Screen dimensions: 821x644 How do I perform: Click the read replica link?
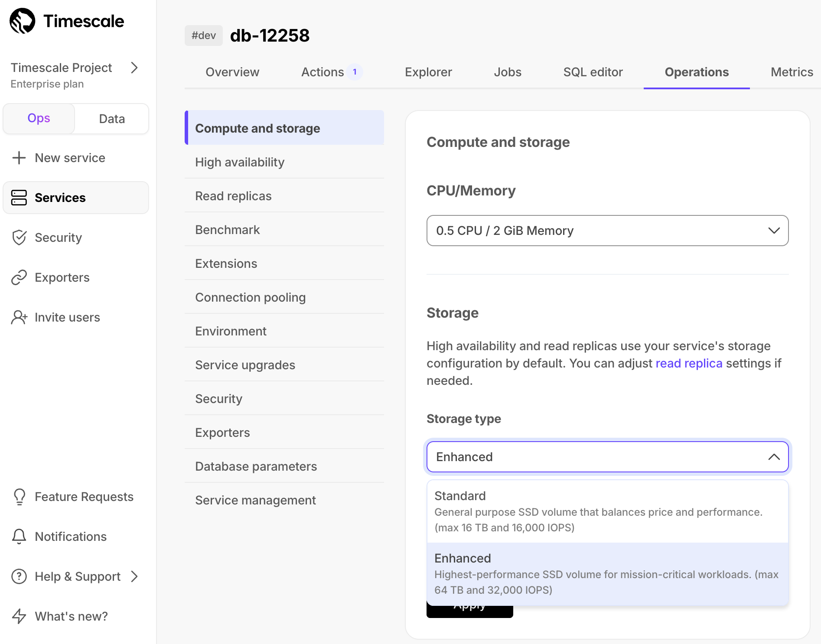click(689, 363)
